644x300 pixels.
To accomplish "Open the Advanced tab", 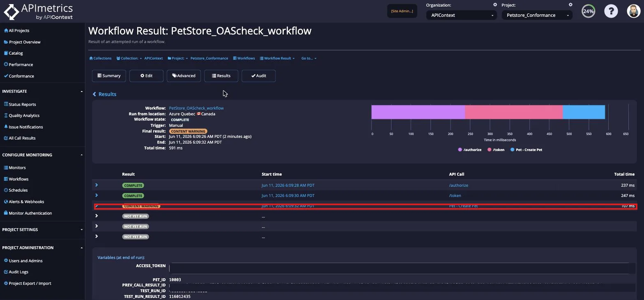I will [x=184, y=76].
